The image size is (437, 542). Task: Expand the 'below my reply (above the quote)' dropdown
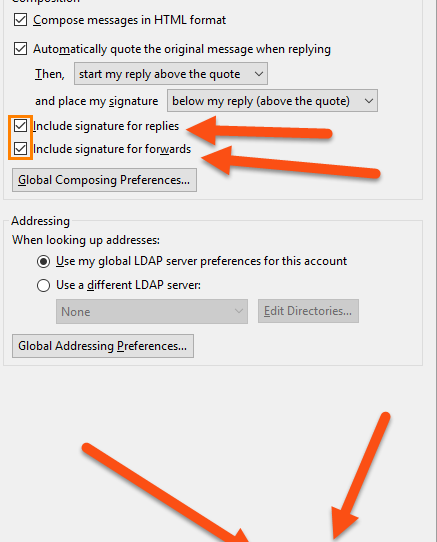point(272,101)
